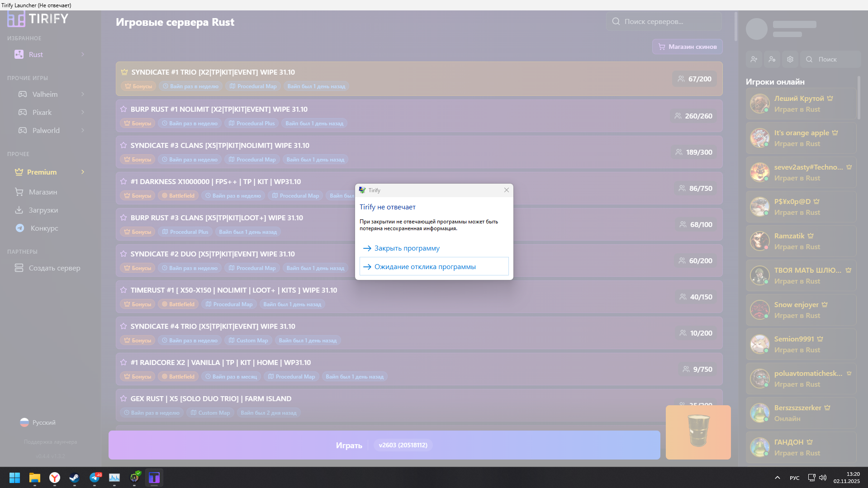Expand the Premium section arrow
This screenshot has height=488, width=868.
pos(83,172)
